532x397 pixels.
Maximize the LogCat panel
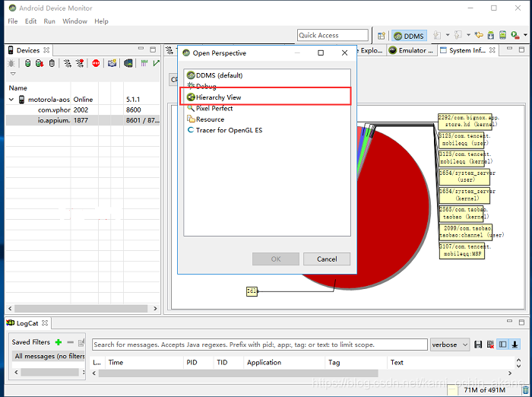pos(521,322)
